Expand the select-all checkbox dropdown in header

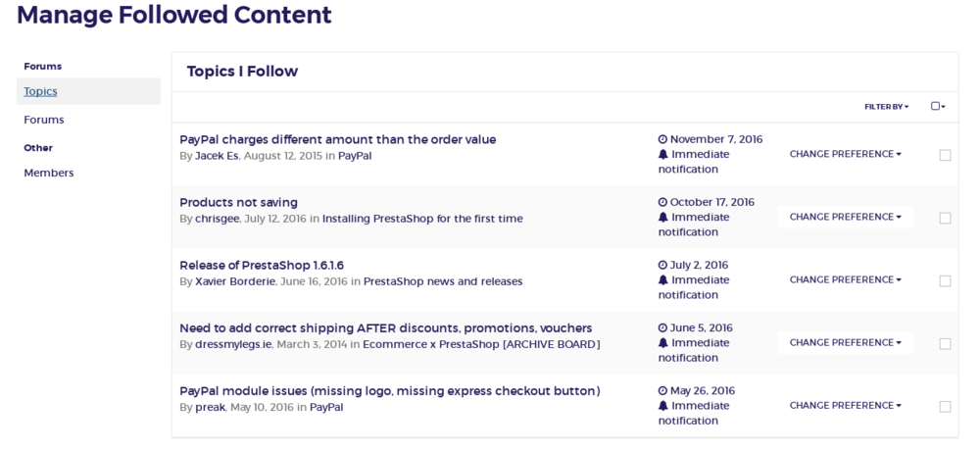point(938,106)
